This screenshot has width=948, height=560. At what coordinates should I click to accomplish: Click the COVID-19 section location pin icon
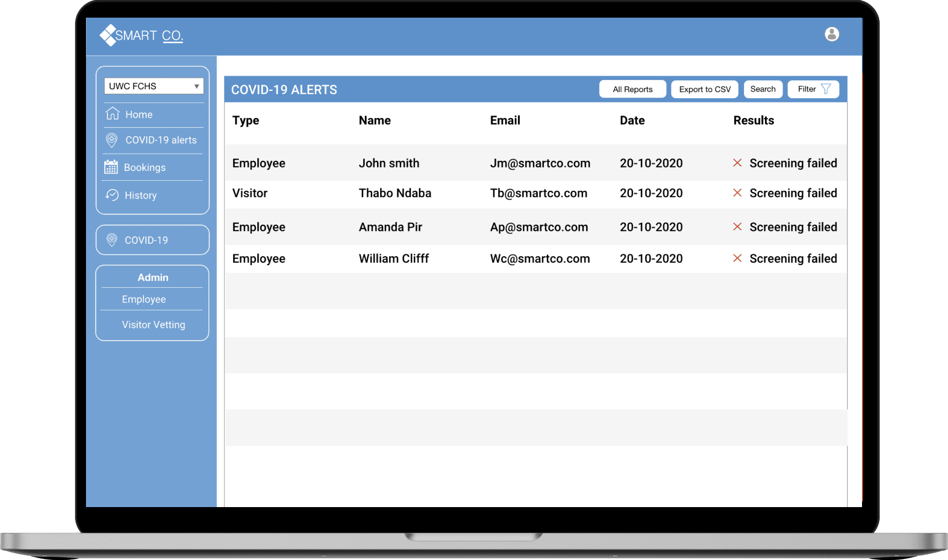[111, 240]
